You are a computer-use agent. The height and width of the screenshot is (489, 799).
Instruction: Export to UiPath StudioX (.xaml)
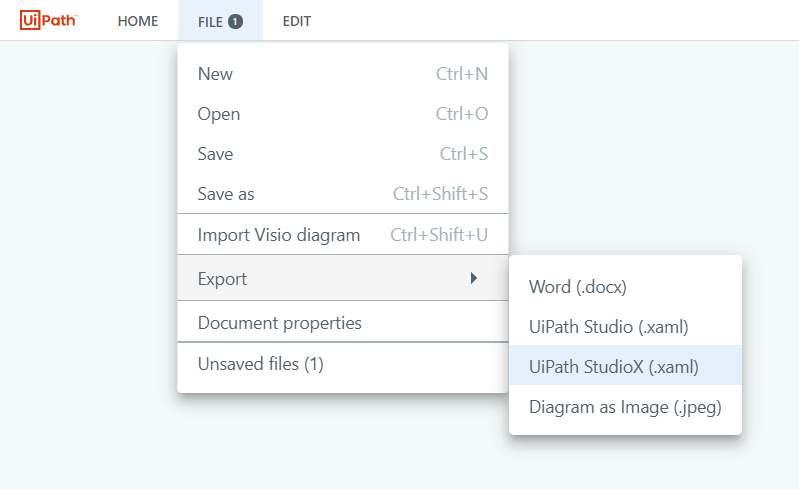coord(625,366)
